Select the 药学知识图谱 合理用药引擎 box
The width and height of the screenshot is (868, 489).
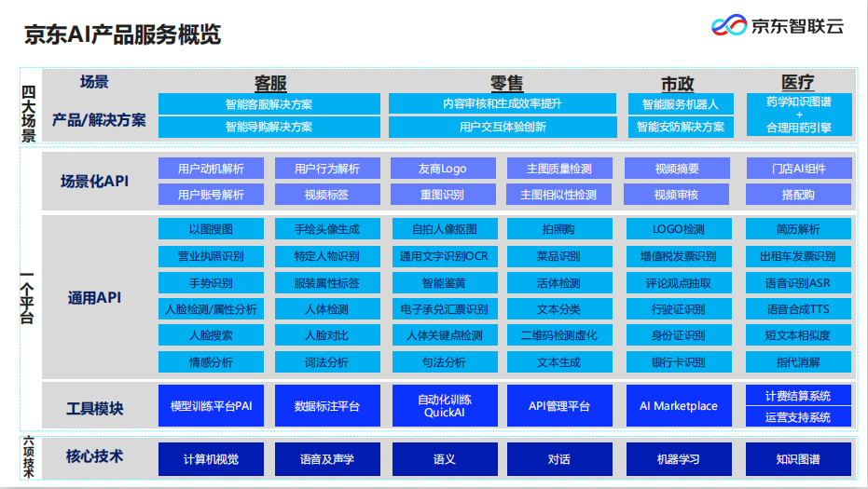click(x=799, y=115)
